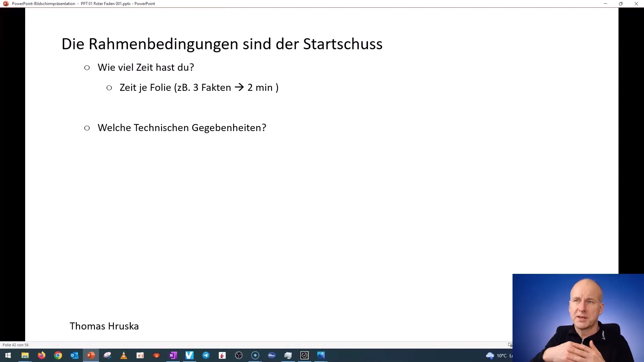Click status bar text 'Folie 42 von 56'
The width and height of the screenshot is (644, 362).
click(x=15, y=345)
